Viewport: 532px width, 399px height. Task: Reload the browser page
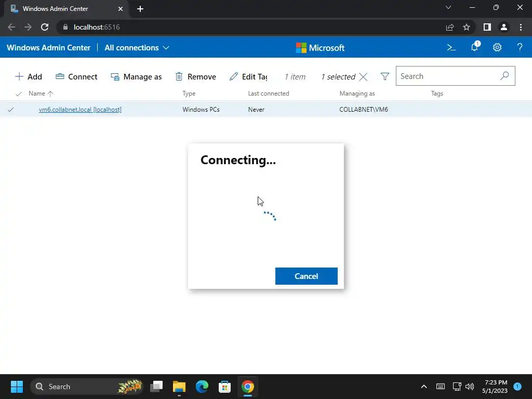pos(45,27)
